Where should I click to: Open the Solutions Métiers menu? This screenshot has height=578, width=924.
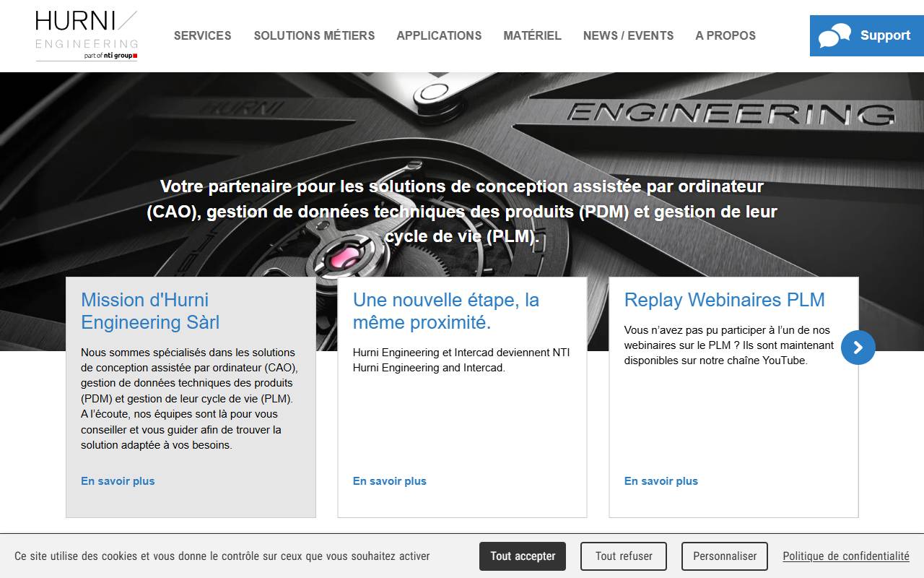[314, 35]
